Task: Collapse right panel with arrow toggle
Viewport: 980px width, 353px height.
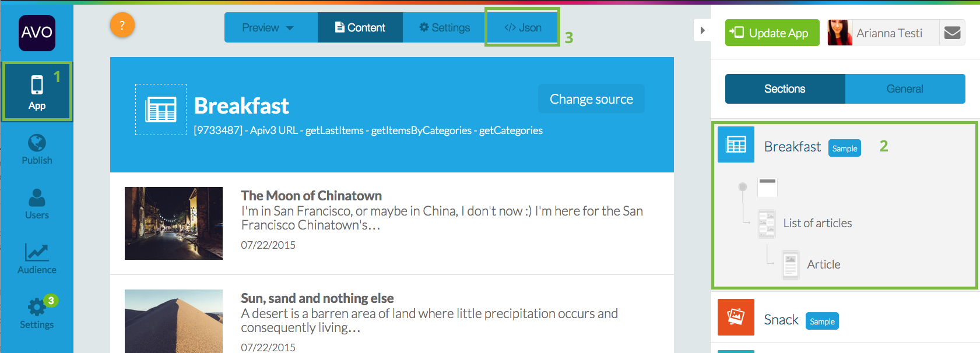Action: tap(702, 30)
